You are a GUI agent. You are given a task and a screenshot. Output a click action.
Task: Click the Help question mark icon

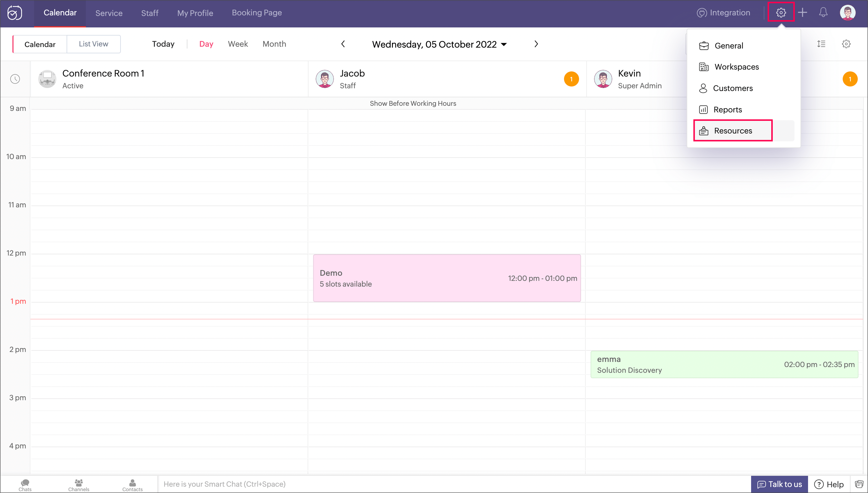[819, 484]
